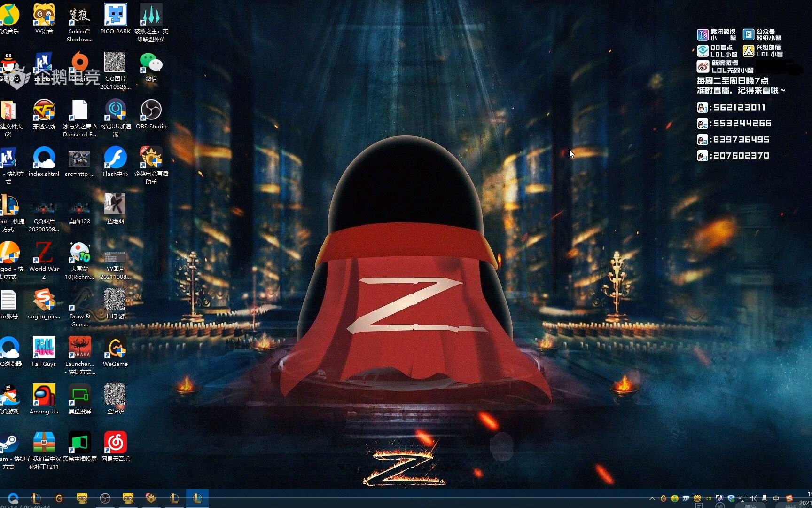Viewport: 812px width, 508px height.
Task: Launch Among Us from desktop
Action: [44, 399]
